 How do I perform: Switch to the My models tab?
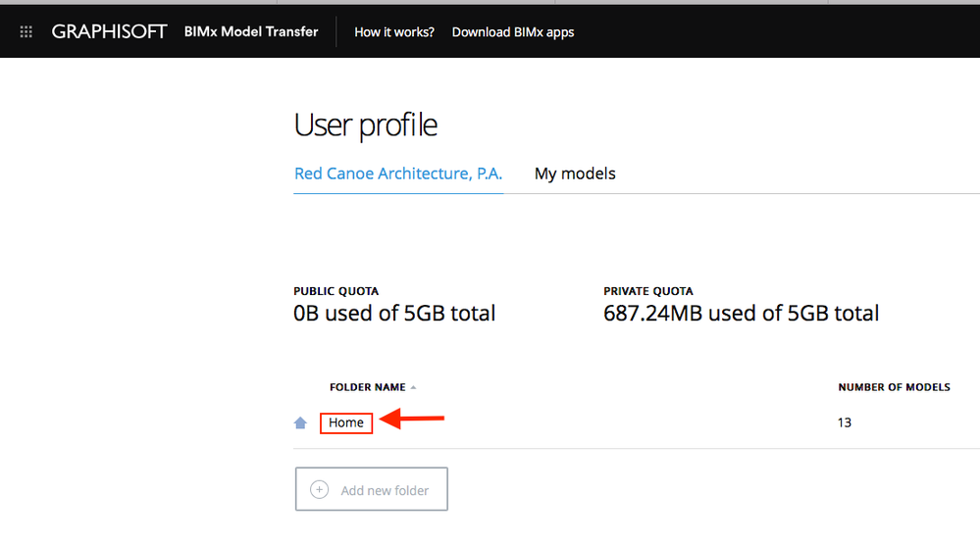click(575, 173)
